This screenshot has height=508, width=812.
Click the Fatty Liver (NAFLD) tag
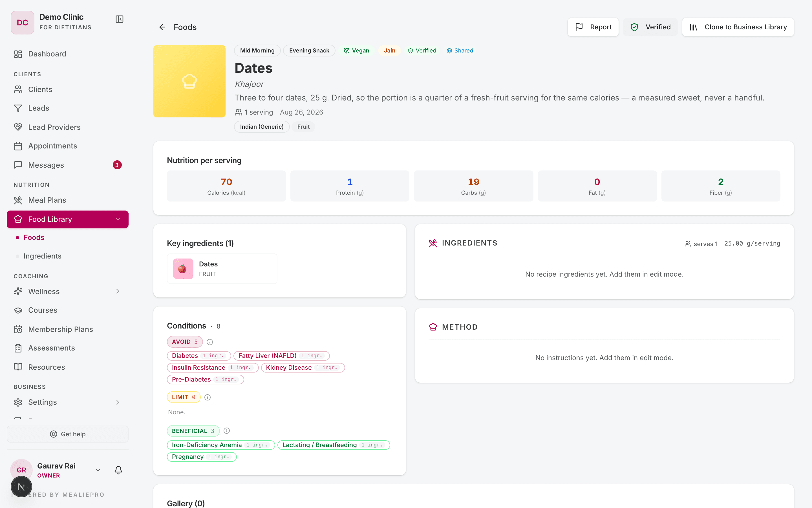pyautogui.click(x=281, y=356)
